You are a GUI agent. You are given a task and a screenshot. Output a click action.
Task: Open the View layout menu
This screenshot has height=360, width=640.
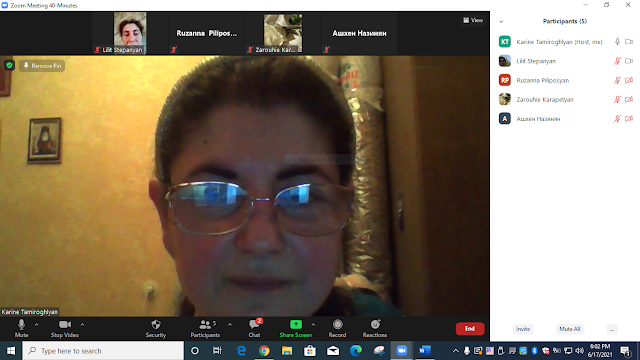(x=473, y=20)
